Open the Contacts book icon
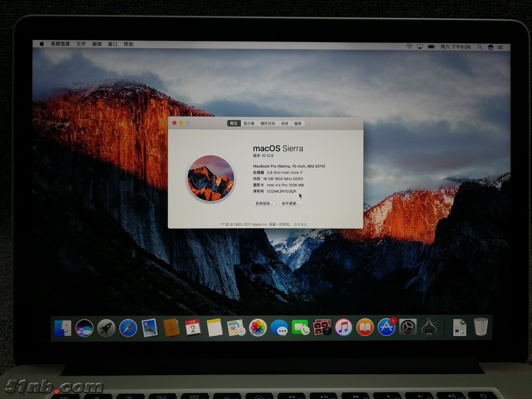The width and height of the screenshot is (532, 399). tap(171, 328)
